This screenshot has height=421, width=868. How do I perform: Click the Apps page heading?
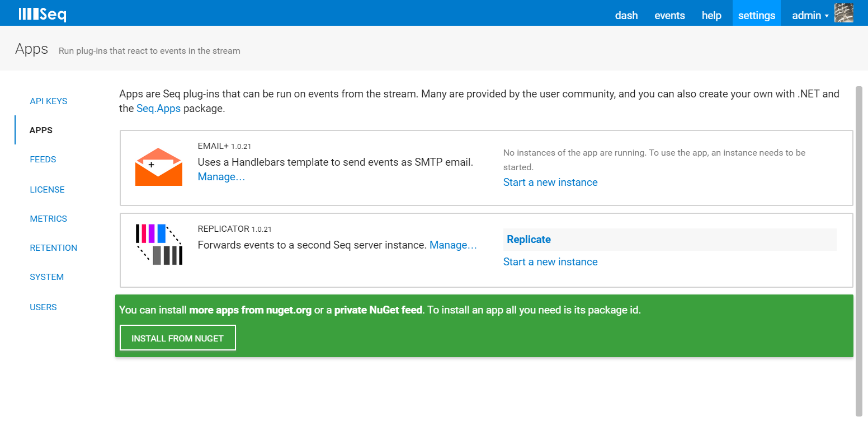[32, 49]
